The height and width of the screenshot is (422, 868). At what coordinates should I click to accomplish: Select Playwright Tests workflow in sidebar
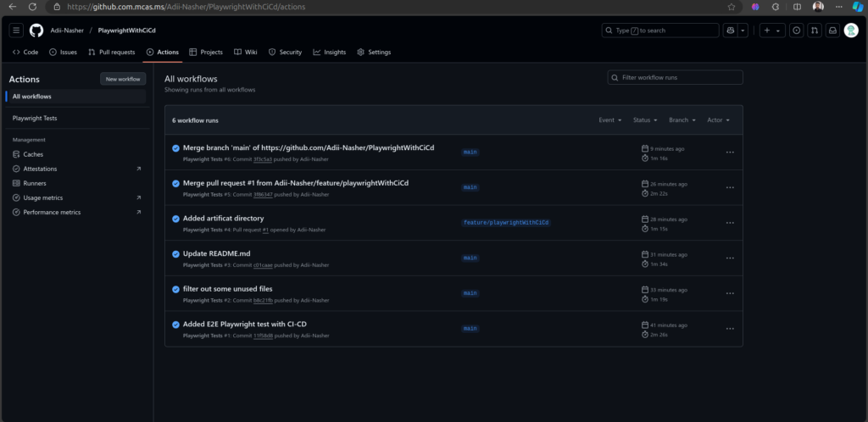[x=35, y=119]
